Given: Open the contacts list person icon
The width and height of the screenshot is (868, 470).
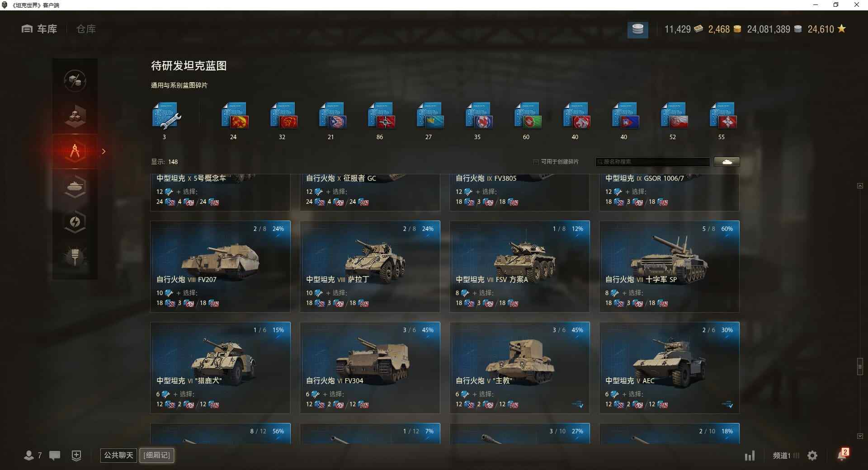Looking at the screenshot, I should [x=29, y=456].
